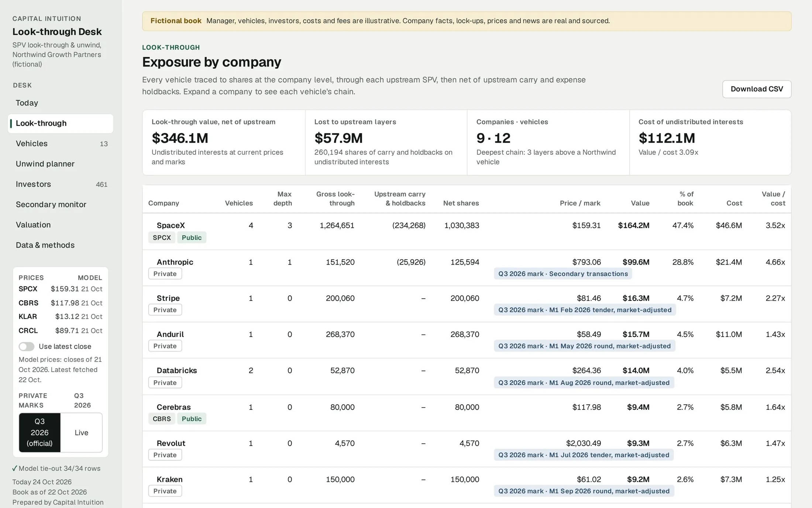Click the Value / cost column header

tap(773, 198)
